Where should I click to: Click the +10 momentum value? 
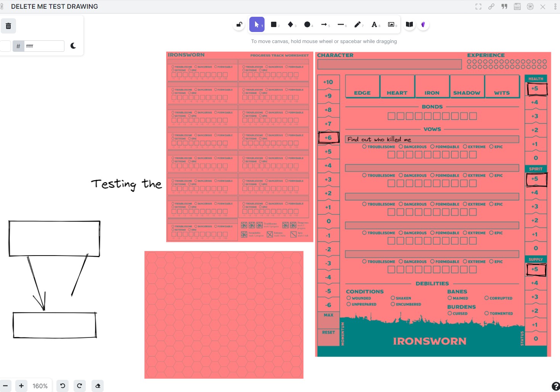pyautogui.click(x=328, y=82)
